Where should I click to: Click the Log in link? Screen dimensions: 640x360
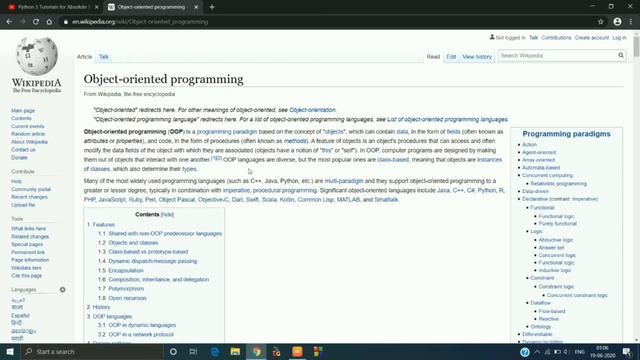[x=619, y=38]
